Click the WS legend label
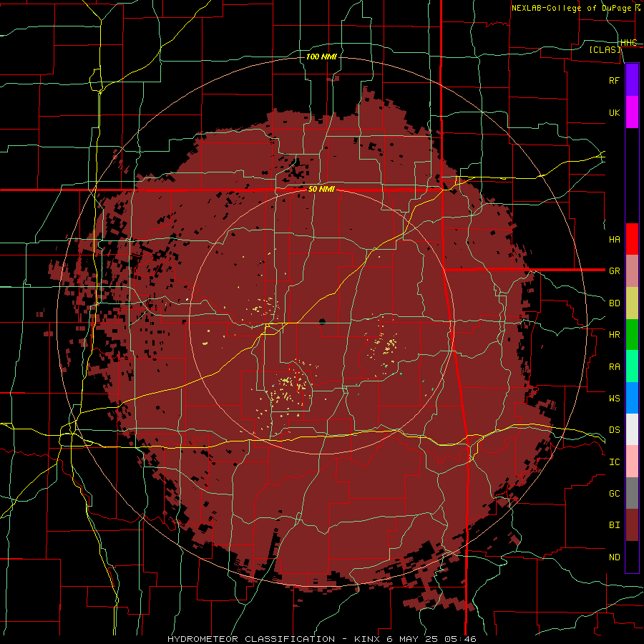 [x=614, y=398]
